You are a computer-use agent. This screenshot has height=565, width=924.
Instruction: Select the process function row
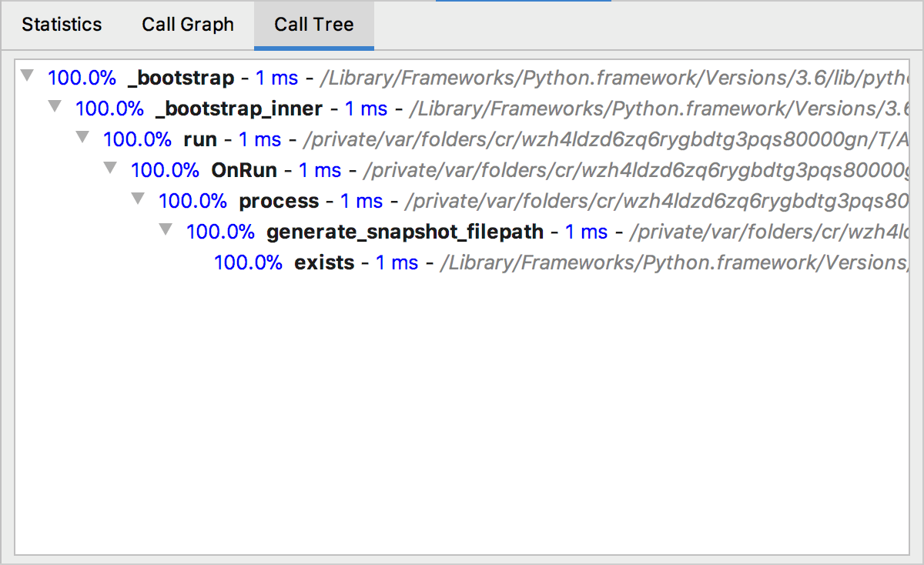(279, 201)
